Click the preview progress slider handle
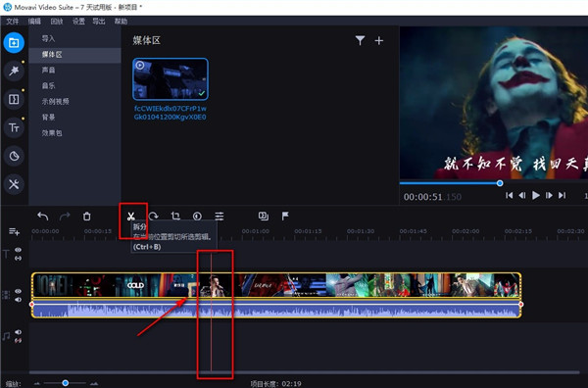588x388 pixels. (500, 183)
